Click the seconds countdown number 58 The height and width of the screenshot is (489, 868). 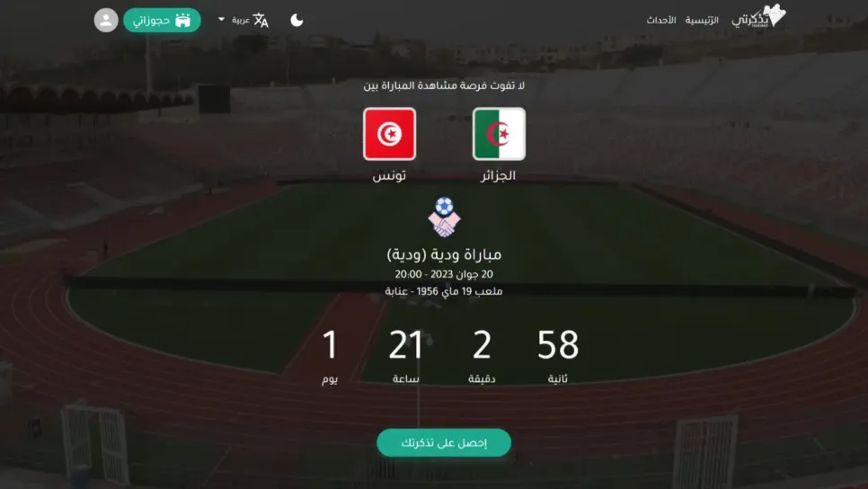click(x=558, y=344)
